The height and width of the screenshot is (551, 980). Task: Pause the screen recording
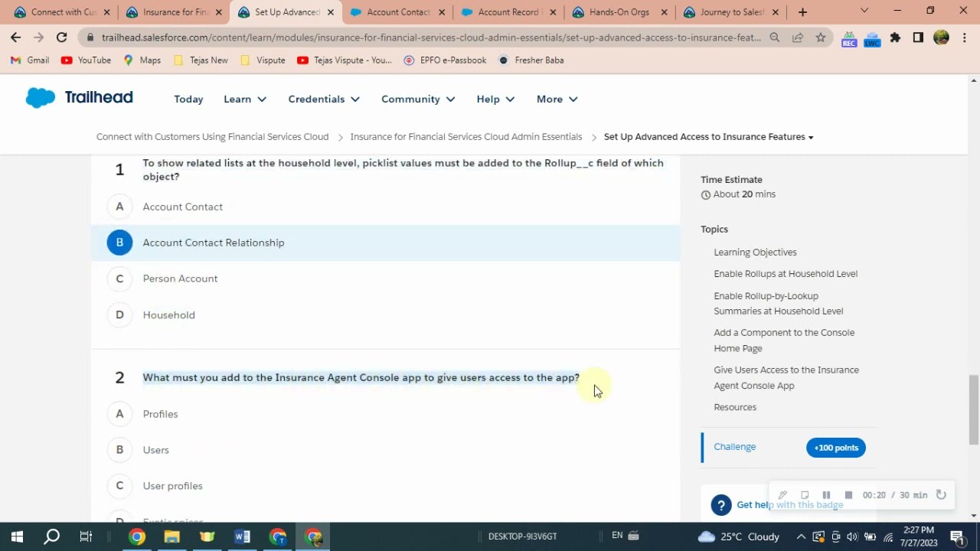pos(826,495)
